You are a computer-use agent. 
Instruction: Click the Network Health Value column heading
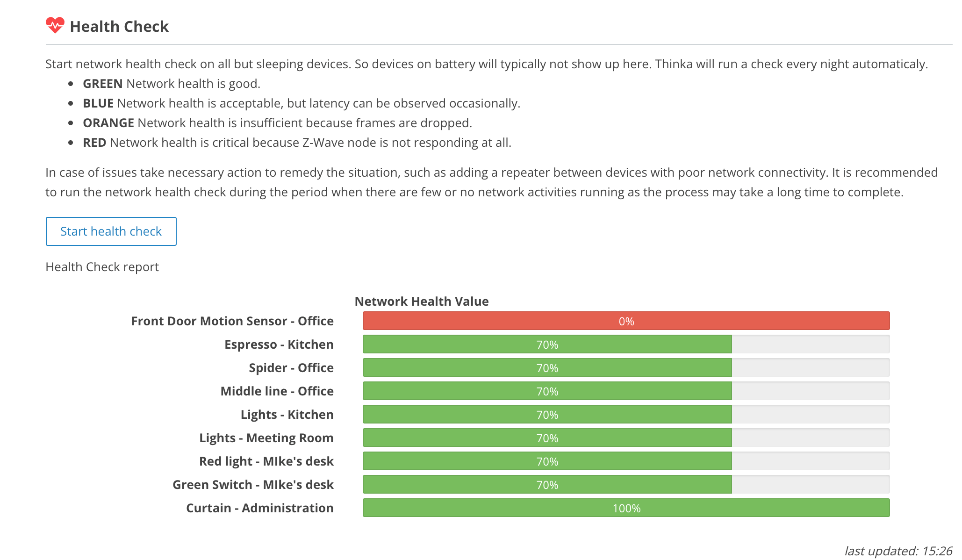[x=422, y=302]
